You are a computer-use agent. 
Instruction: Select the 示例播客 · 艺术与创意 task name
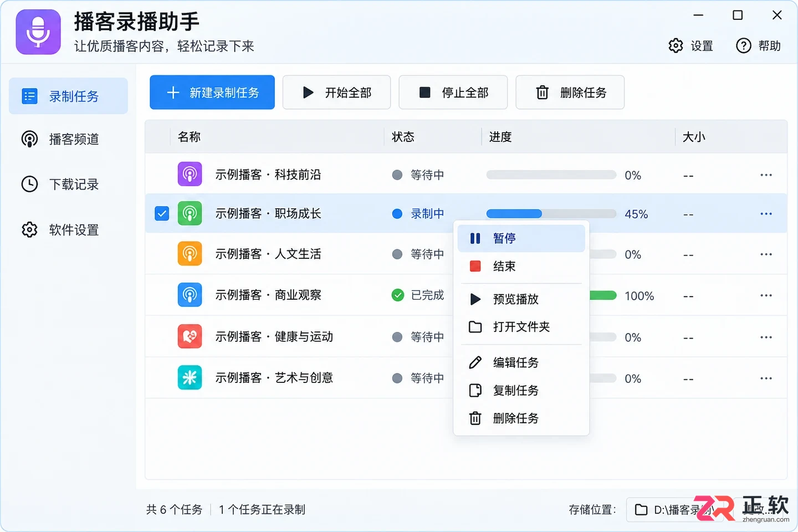tap(274, 377)
